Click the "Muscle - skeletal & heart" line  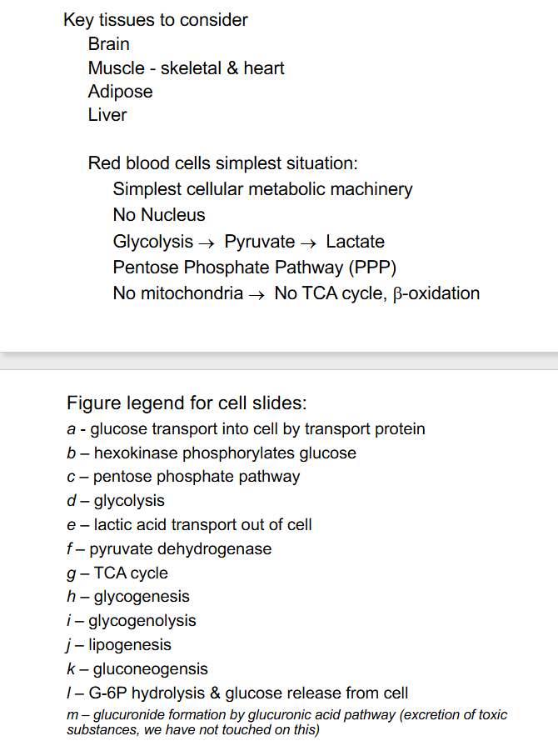pos(186,68)
